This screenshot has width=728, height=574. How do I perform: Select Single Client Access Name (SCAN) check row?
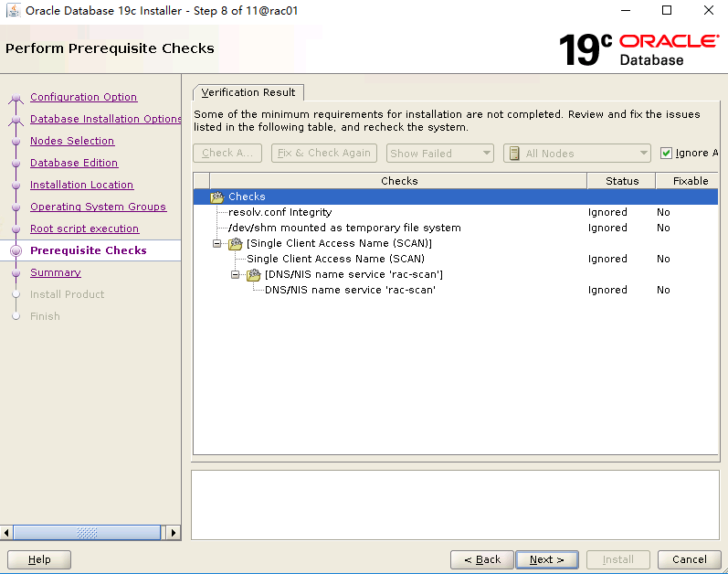point(456,260)
